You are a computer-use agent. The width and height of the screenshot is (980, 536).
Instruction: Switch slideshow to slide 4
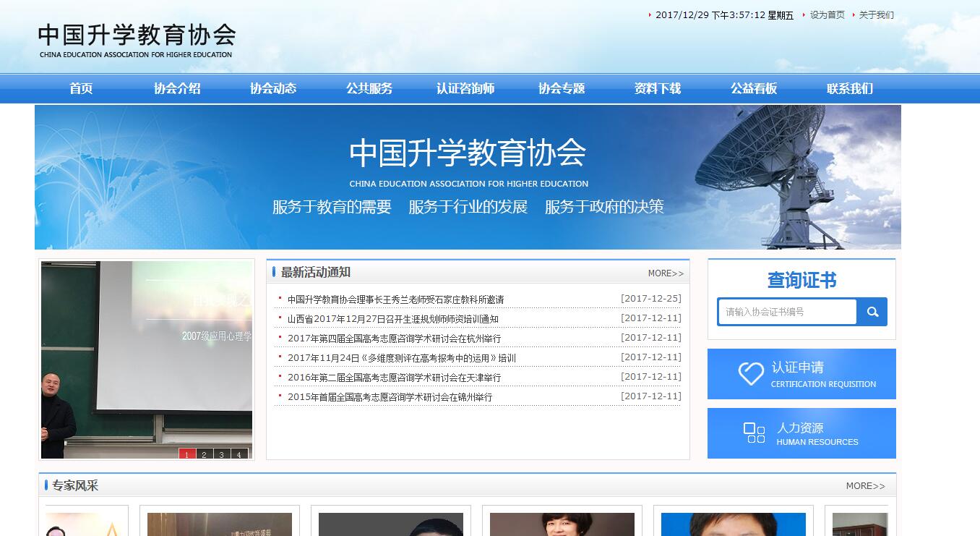(239, 454)
